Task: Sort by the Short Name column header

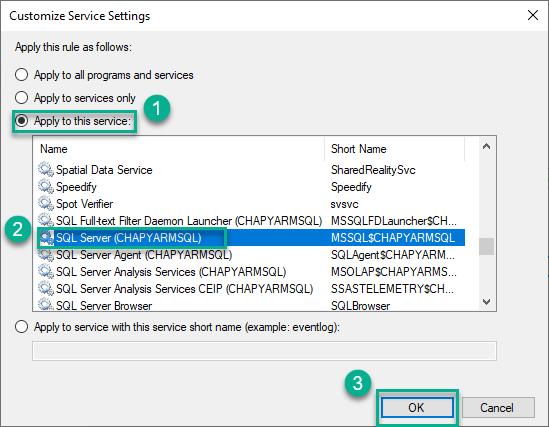Action: coord(395,149)
